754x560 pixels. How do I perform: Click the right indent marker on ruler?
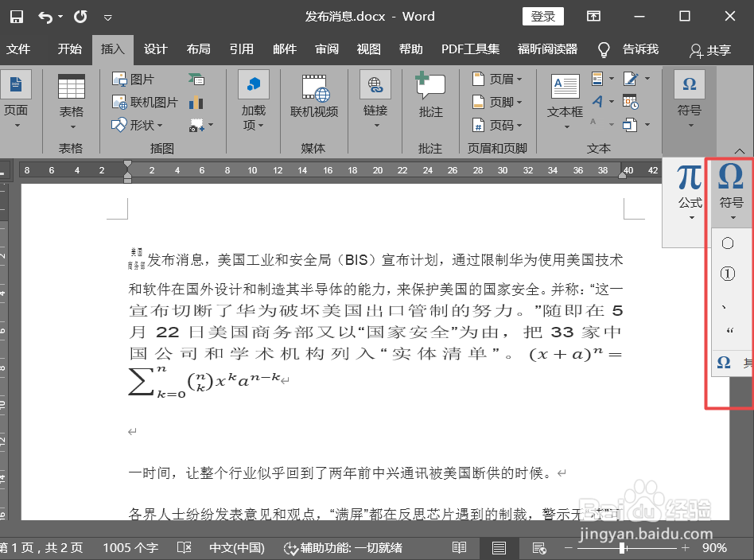(623, 173)
